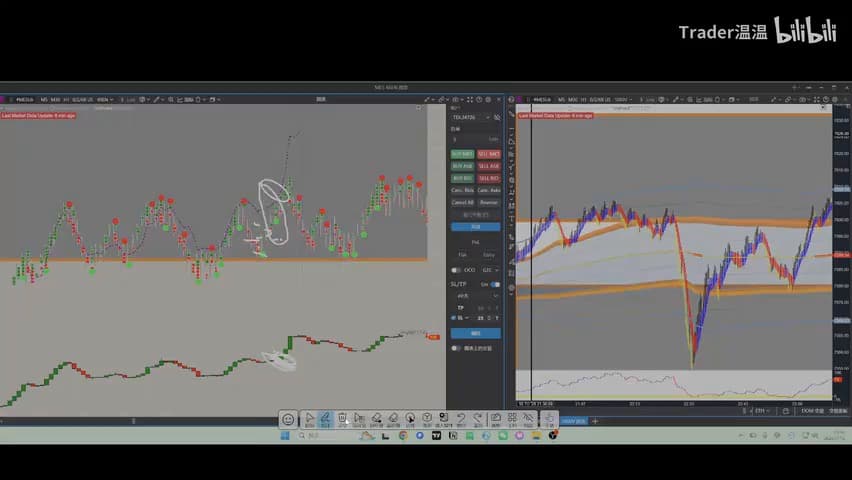
Task: Toggle the SL/TP On switch
Action: point(495,284)
